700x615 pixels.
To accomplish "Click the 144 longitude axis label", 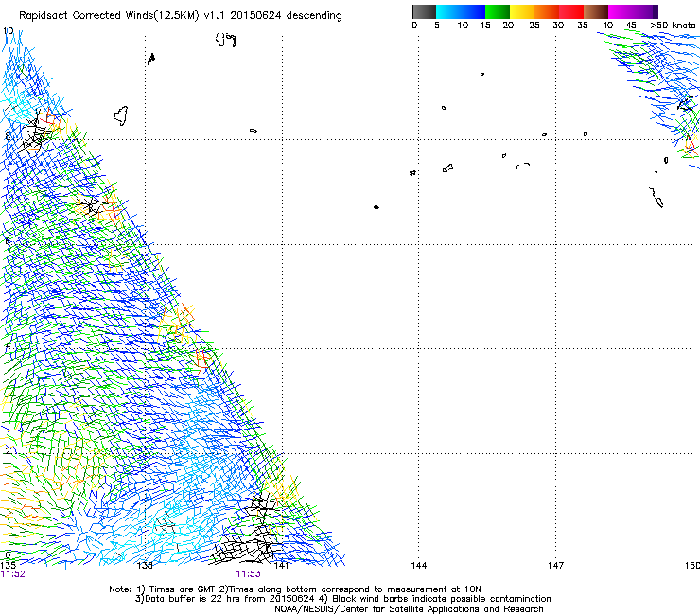I will 419,566.
